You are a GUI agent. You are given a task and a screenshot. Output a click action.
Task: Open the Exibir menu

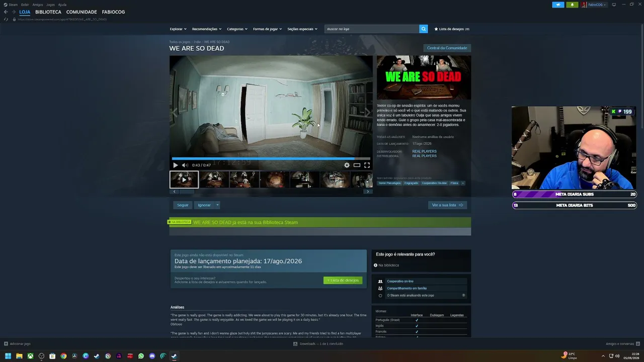[x=25, y=5]
